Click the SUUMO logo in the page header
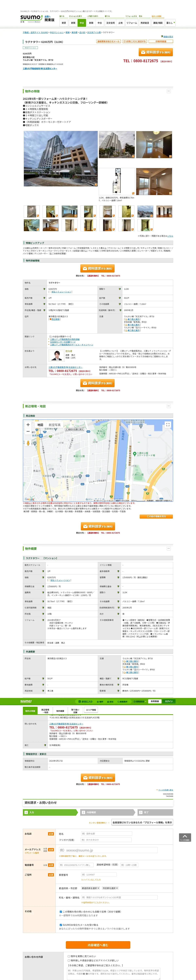 pos(32,19)
